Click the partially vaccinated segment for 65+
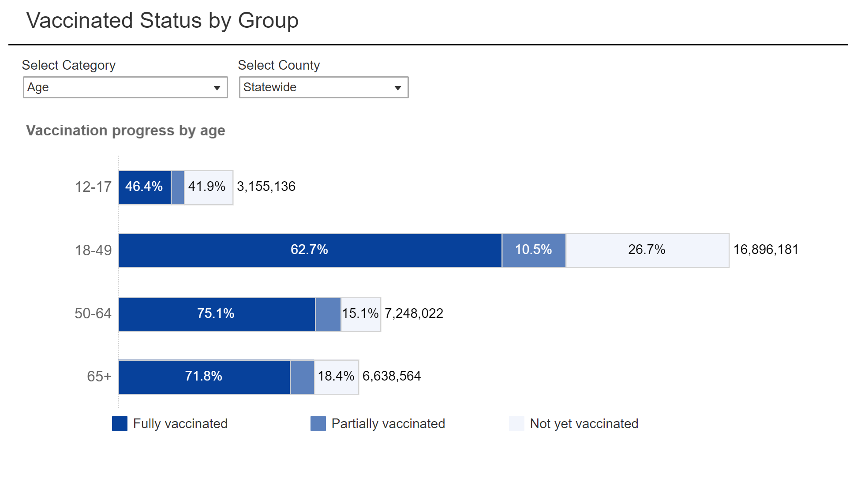 302,377
